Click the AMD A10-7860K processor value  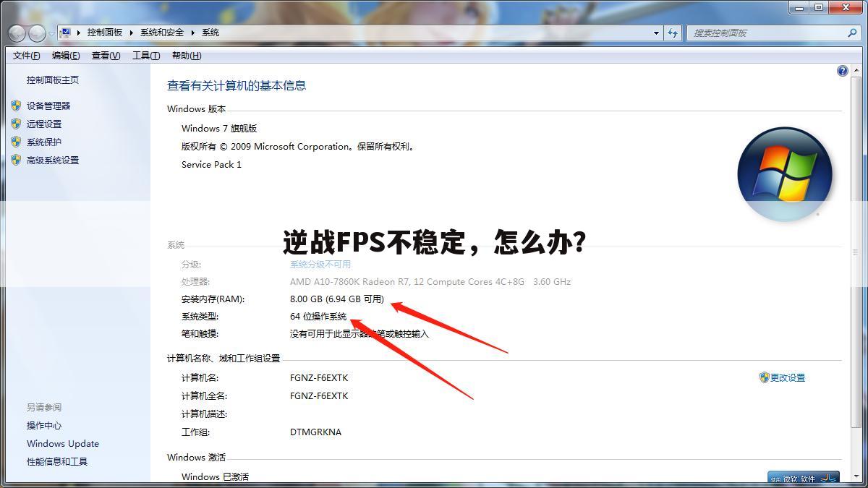[x=430, y=282]
